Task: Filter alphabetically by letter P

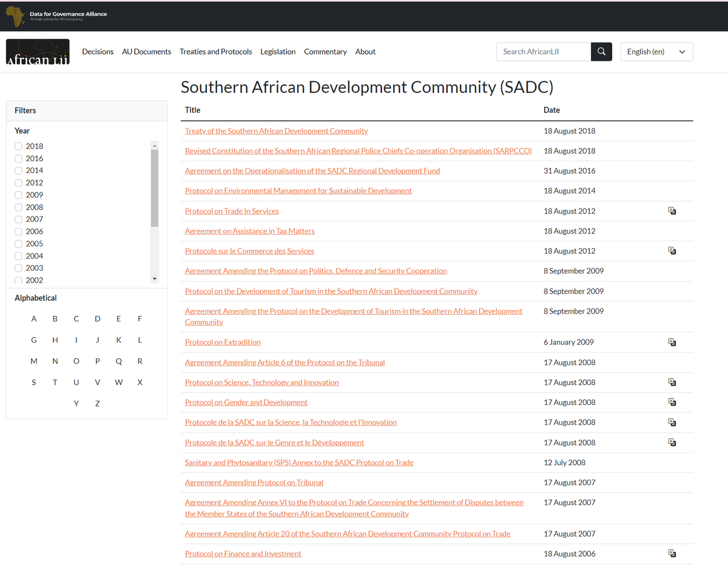Action: (98, 361)
